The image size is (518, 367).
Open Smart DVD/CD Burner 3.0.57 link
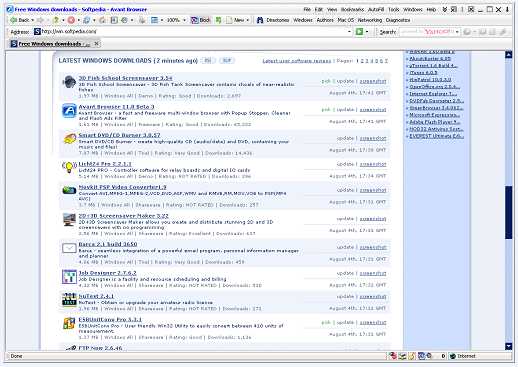pos(119,135)
